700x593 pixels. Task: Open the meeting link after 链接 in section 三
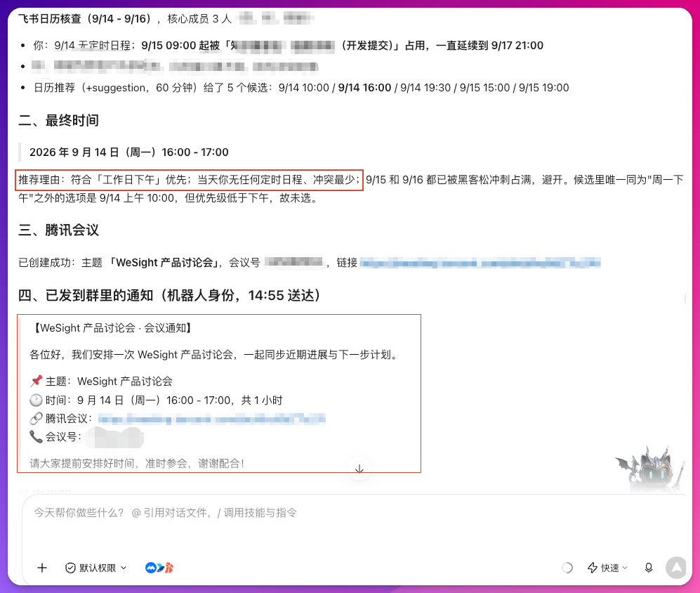point(480,263)
